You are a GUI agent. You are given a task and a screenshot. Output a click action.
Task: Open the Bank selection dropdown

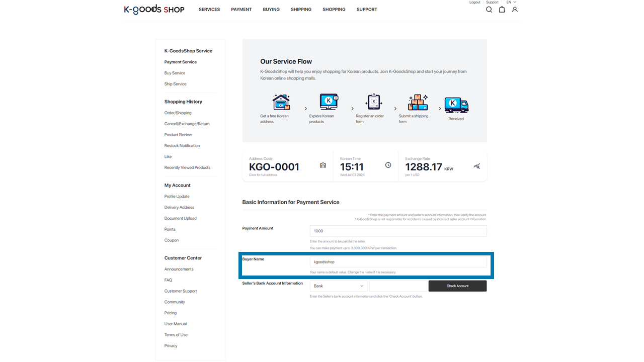coord(339,286)
